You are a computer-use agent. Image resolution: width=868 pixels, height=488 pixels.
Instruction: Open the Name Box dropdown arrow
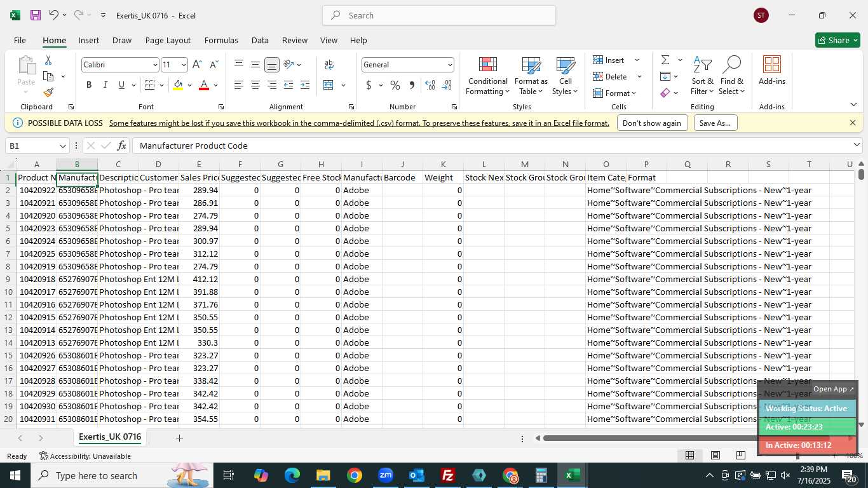click(62, 146)
